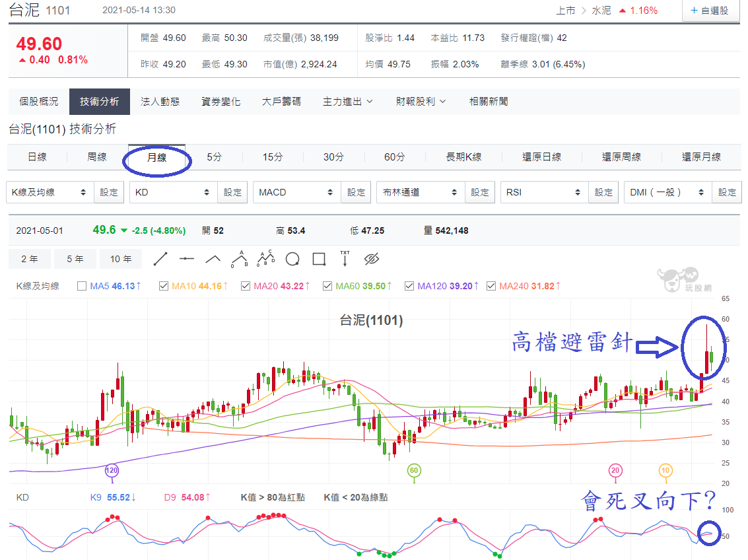Expand the 主力進出 menu
Screen dimensions: 748x560
coord(348,102)
